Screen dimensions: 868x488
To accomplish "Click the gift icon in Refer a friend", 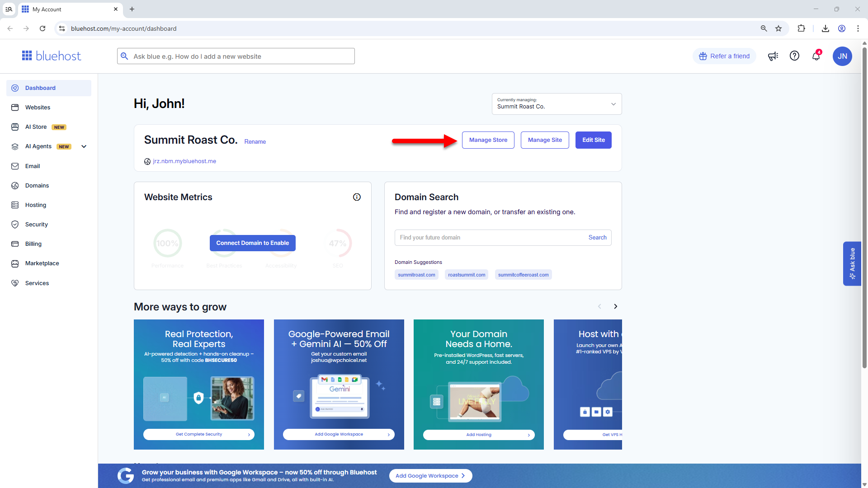I will 703,56.
